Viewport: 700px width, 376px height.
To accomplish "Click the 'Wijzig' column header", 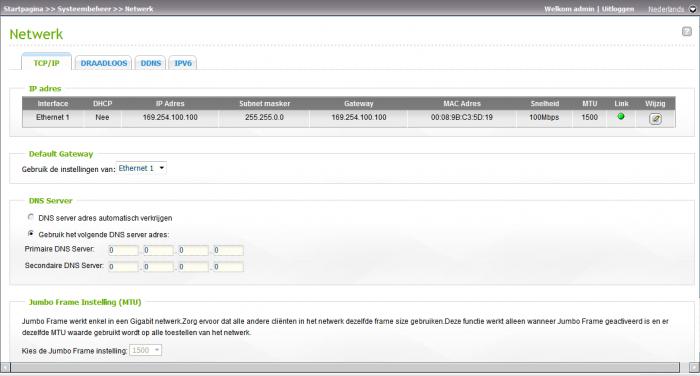I will 655,103.
